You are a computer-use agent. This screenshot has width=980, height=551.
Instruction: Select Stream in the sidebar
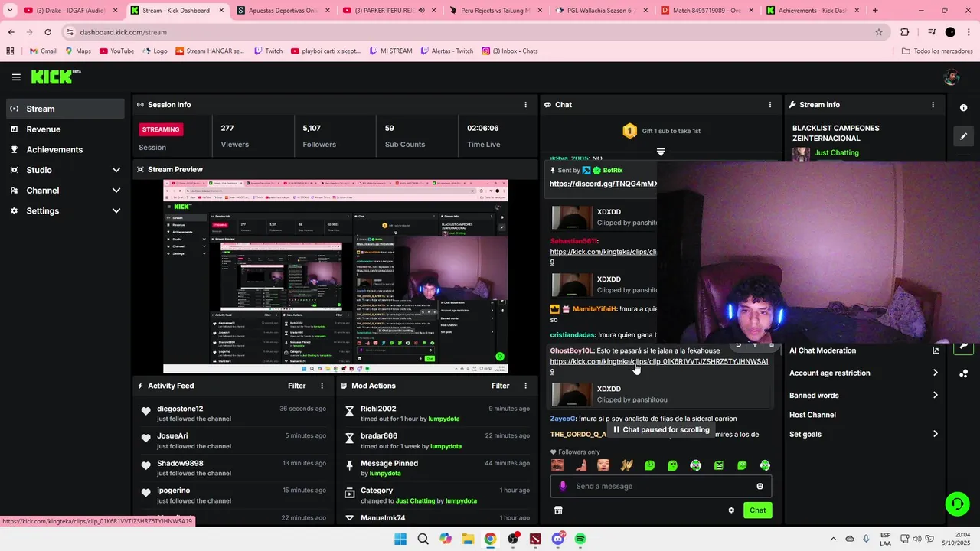66,109
